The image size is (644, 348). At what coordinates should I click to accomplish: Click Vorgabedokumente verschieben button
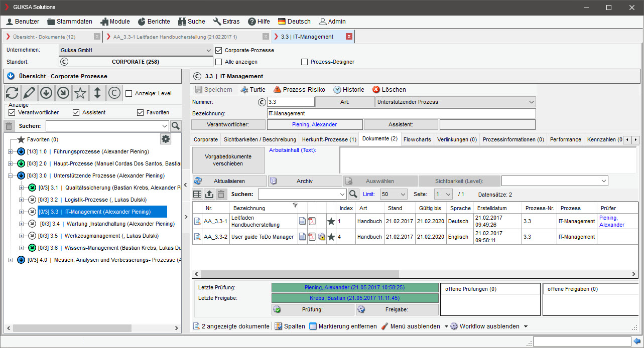point(228,160)
